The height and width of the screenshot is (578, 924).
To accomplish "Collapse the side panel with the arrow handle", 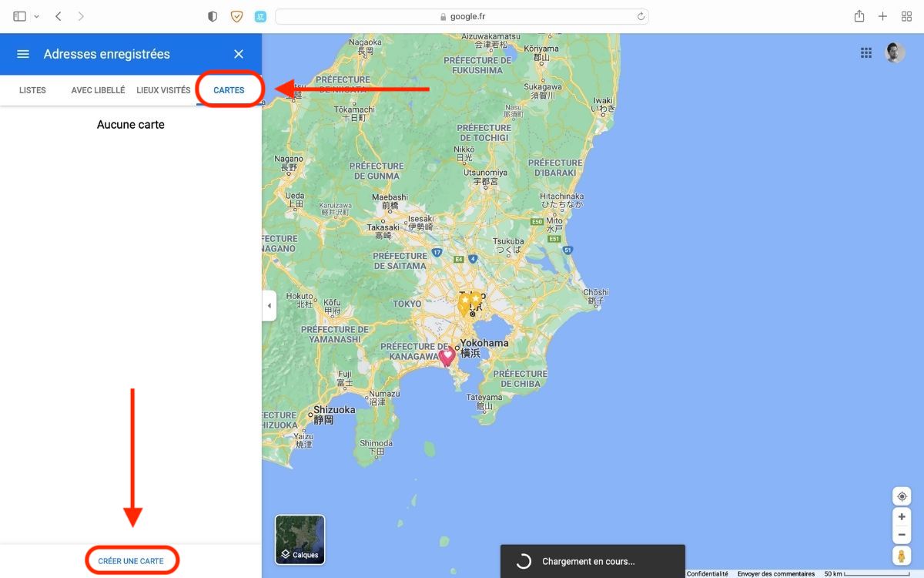I will click(x=269, y=306).
